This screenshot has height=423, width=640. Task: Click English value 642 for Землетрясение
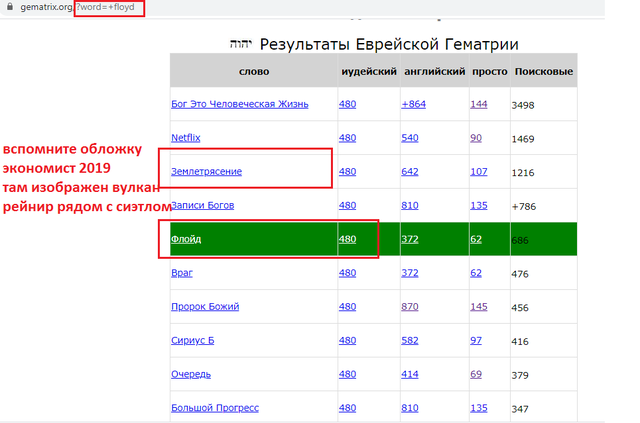tap(410, 171)
